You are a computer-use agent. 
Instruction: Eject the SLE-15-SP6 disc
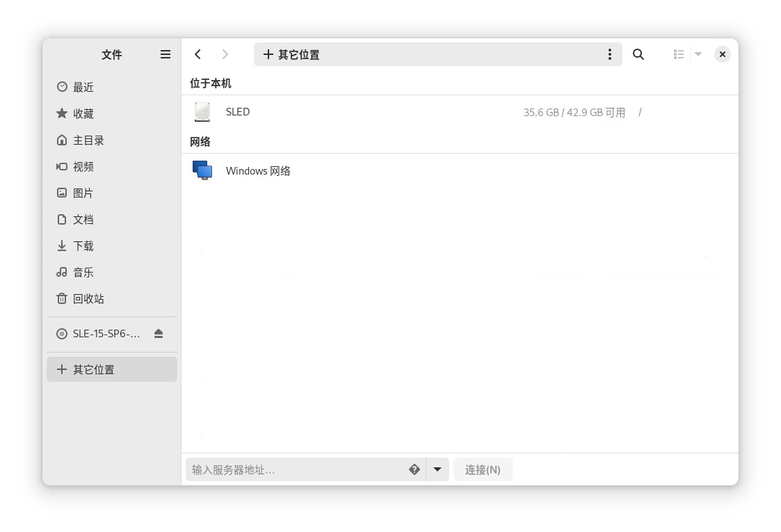coord(159,334)
